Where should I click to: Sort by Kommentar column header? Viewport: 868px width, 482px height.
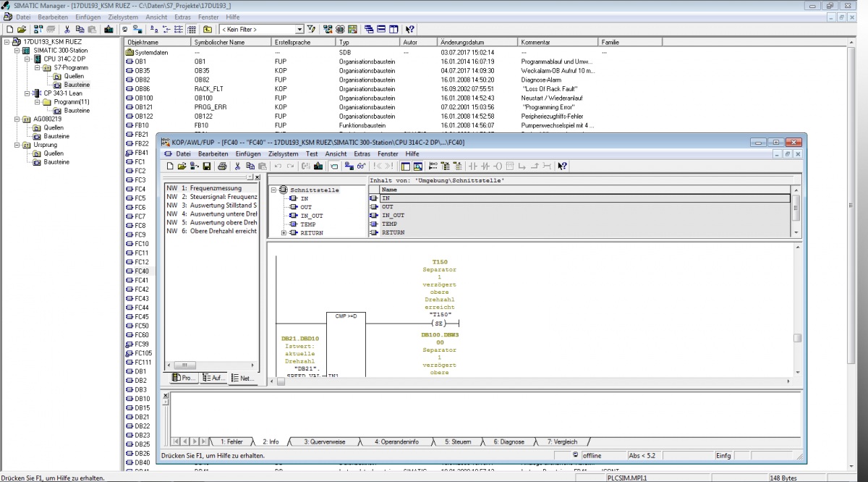(559, 43)
